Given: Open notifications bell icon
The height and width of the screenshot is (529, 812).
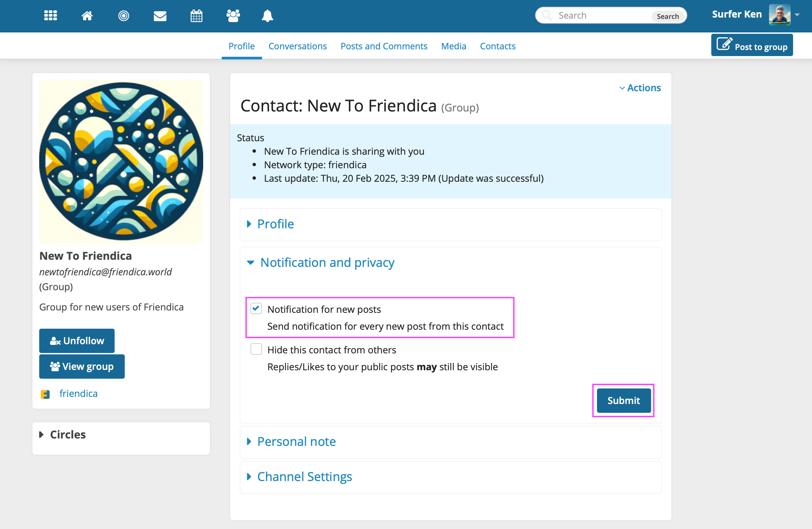Looking at the screenshot, I should click(x=267, y=16).
